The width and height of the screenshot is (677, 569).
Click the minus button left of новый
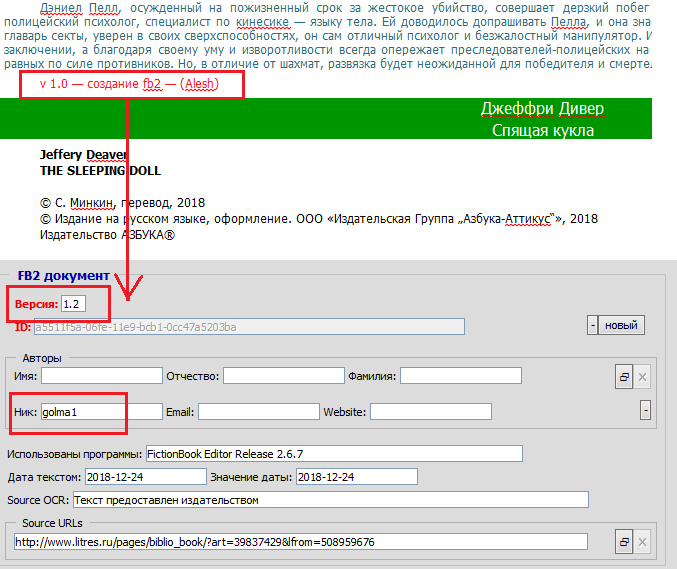[x=592, y=325]
